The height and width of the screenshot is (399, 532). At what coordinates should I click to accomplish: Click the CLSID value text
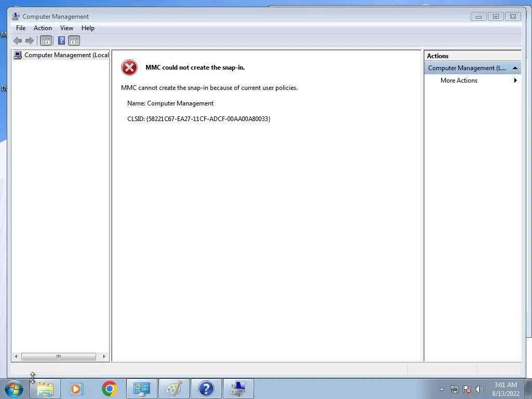coord(208,119)
